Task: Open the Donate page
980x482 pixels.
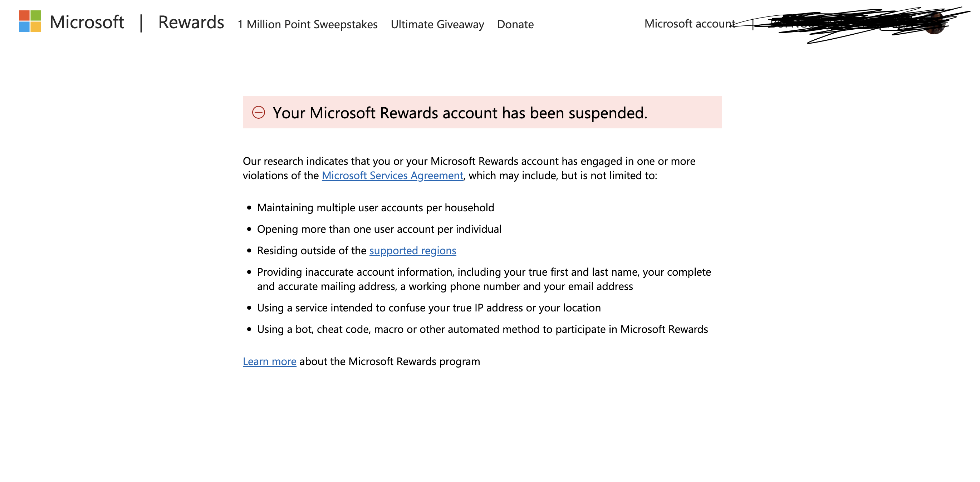Action: pos(515,24)
